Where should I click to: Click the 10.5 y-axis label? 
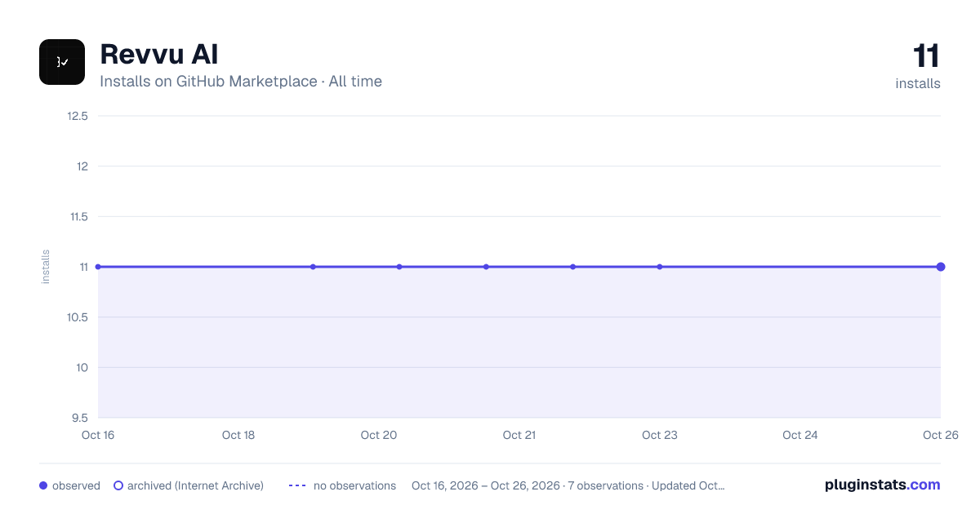click(78, 317)
